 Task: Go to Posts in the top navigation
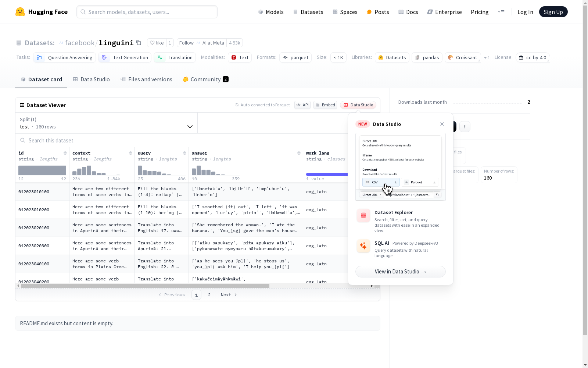[378, 12]
